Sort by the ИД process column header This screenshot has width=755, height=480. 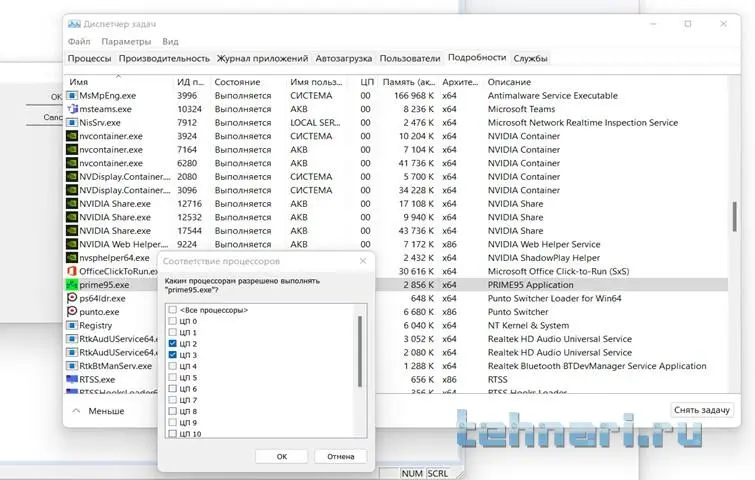pyautogui.click(x=192, y=82)
